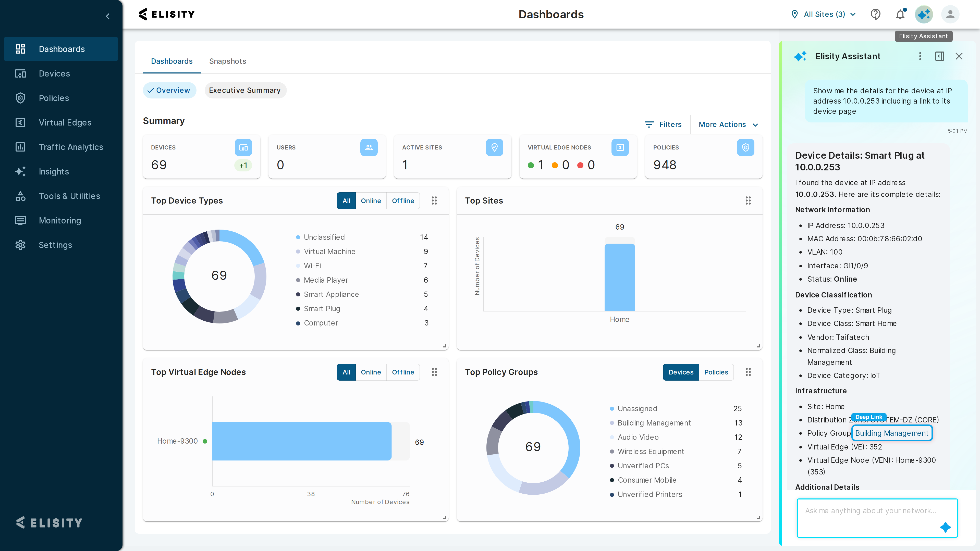Switch Top Virtual Edge Nodes to Offline
The width and height of the screenshot is (980, 551).
(403, 372)
